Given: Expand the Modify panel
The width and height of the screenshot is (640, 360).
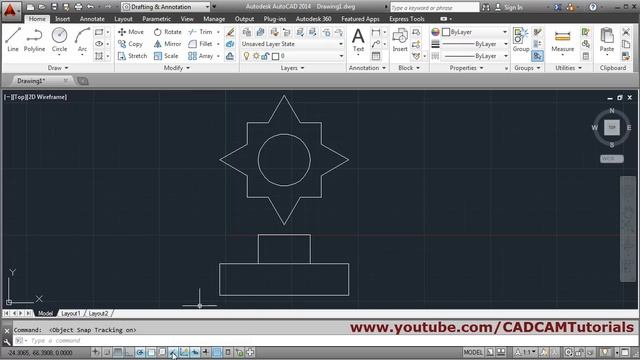Looking at the screenshot, I should pyautogui.click(x=176, y=68).
